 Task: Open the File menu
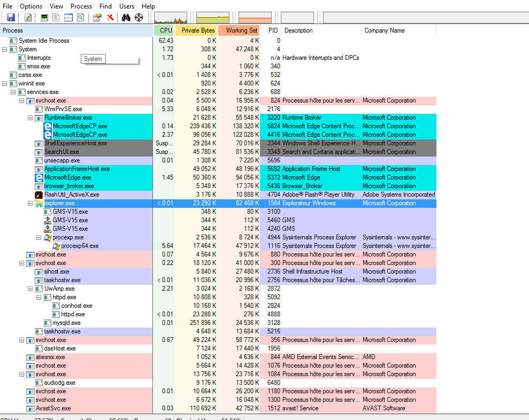tap(7, 6)
